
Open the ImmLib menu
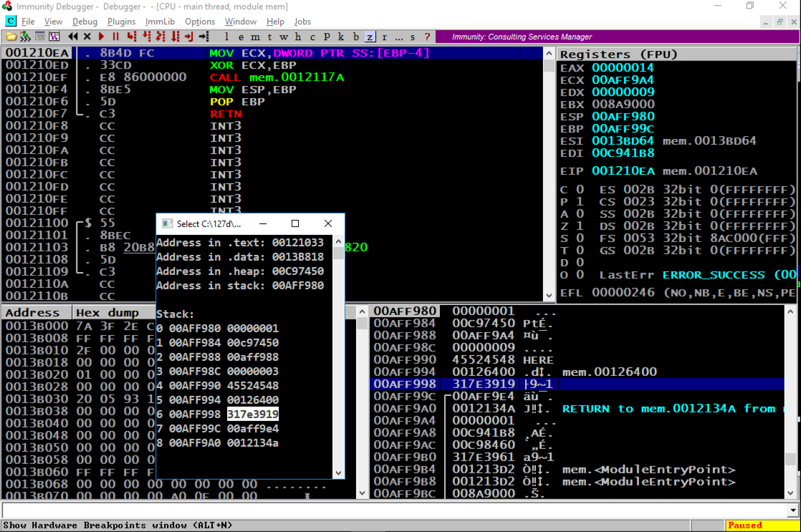tap(160, 21)
